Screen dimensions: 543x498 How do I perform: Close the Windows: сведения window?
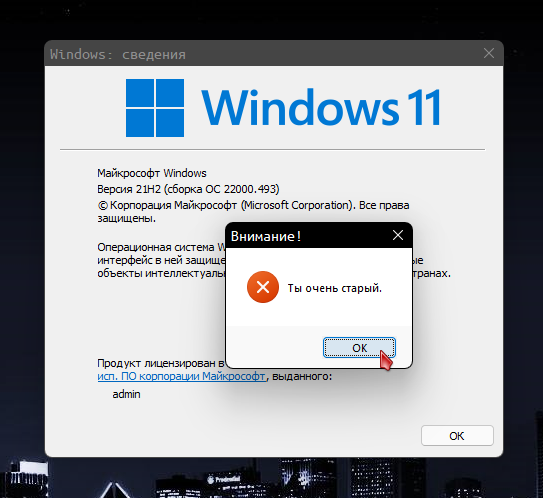coord(489,53)
